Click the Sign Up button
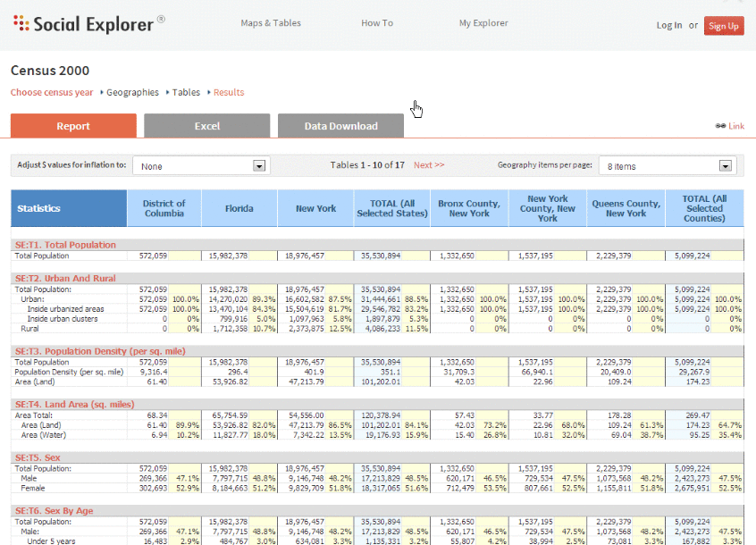 [724, 26]
